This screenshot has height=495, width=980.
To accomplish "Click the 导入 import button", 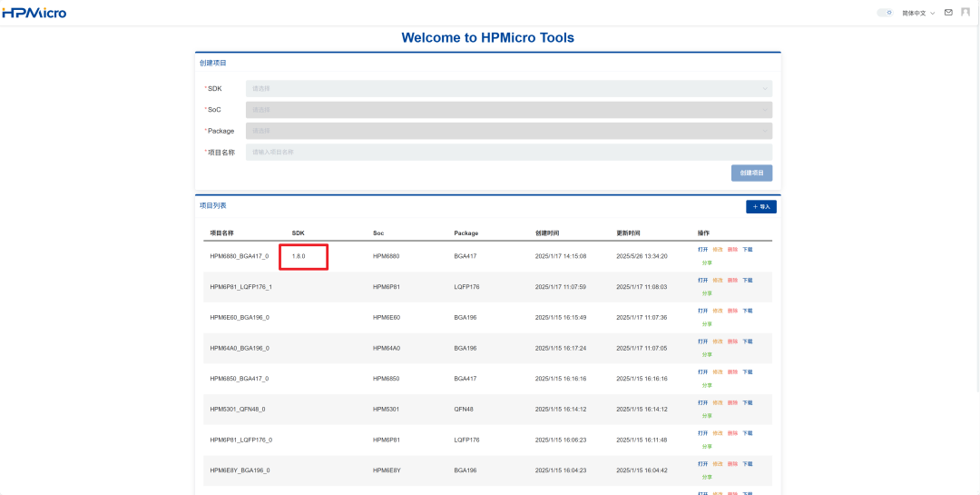I will click(x=761, y=206).
